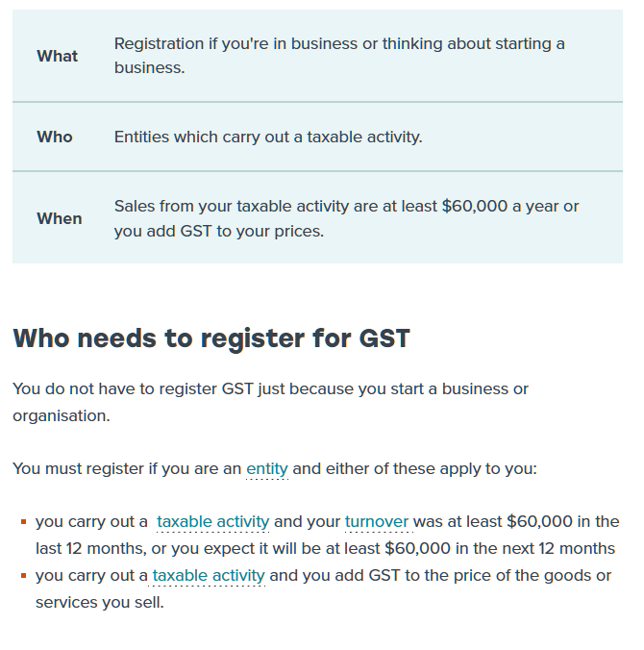Click 'services you sell.' at the bullet's end
Image resolution: width=644 pixels, height=650 pixels.
pyautogui.click(x=100, y=602)
